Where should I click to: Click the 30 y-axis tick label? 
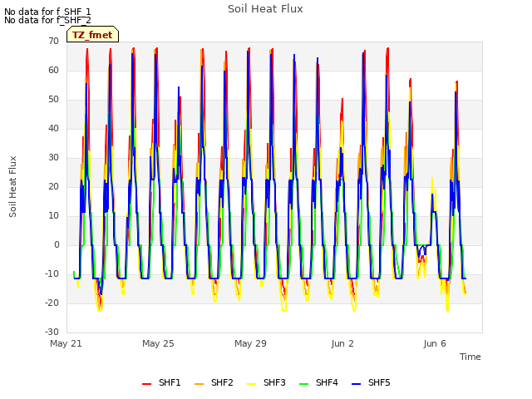pos(53,157)
